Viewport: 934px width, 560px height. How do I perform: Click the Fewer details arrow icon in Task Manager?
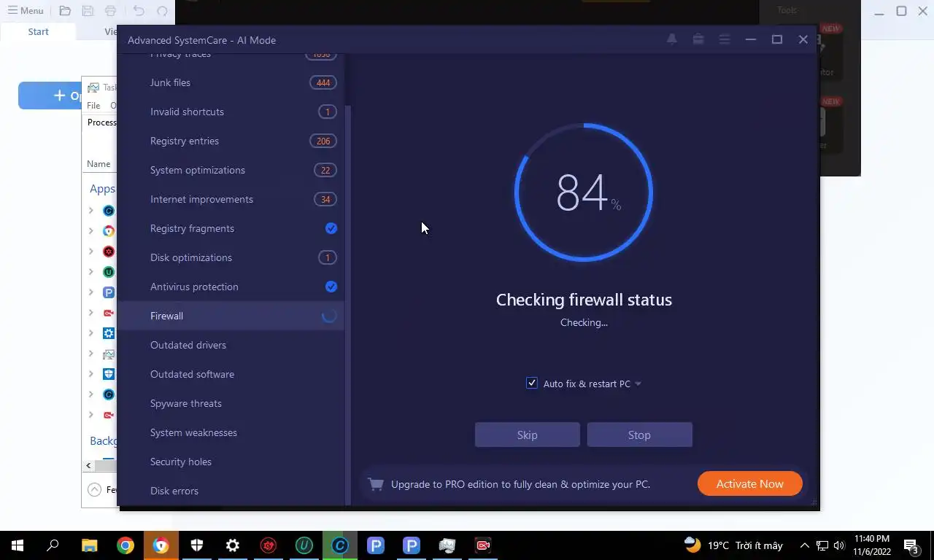click(94, 490)
